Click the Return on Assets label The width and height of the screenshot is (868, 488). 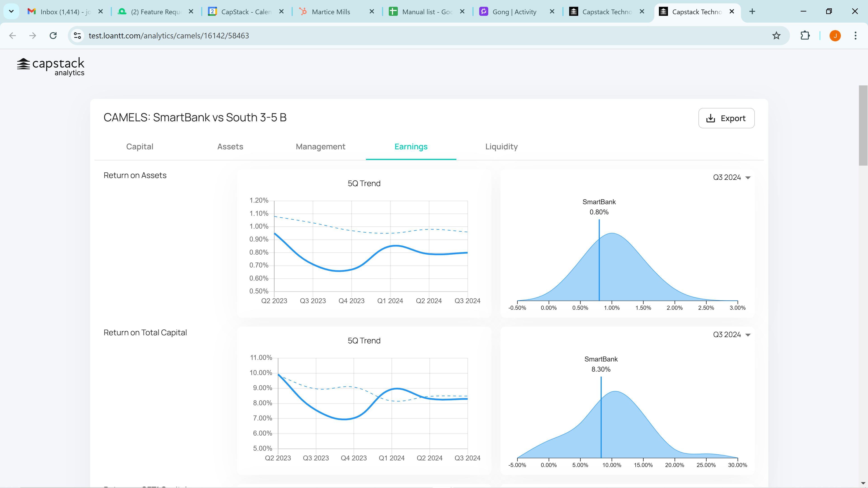(x=135, y=176)
